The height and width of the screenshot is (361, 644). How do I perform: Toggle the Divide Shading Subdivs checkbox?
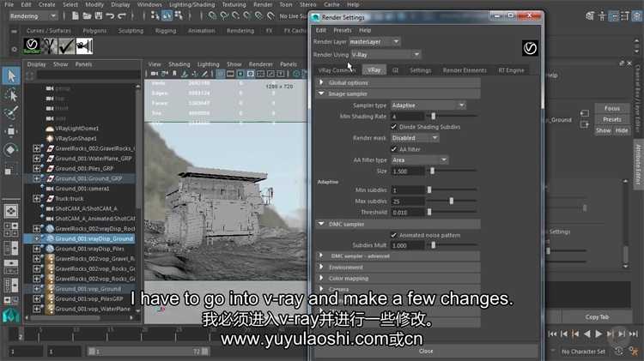click(394, 126)
